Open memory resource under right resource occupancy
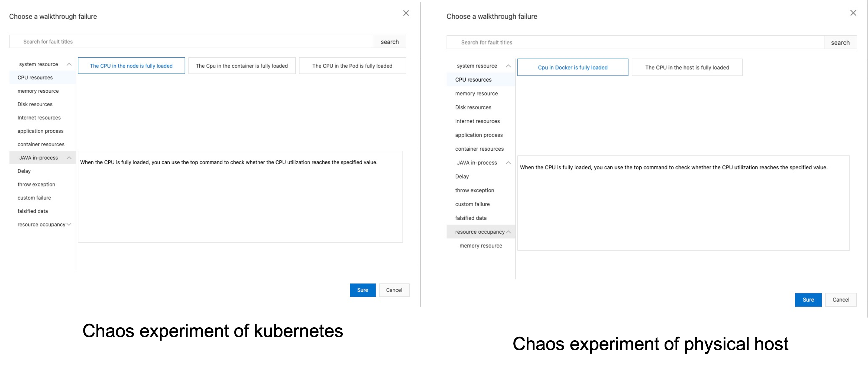868x365 pixels. tap(481, 246)
